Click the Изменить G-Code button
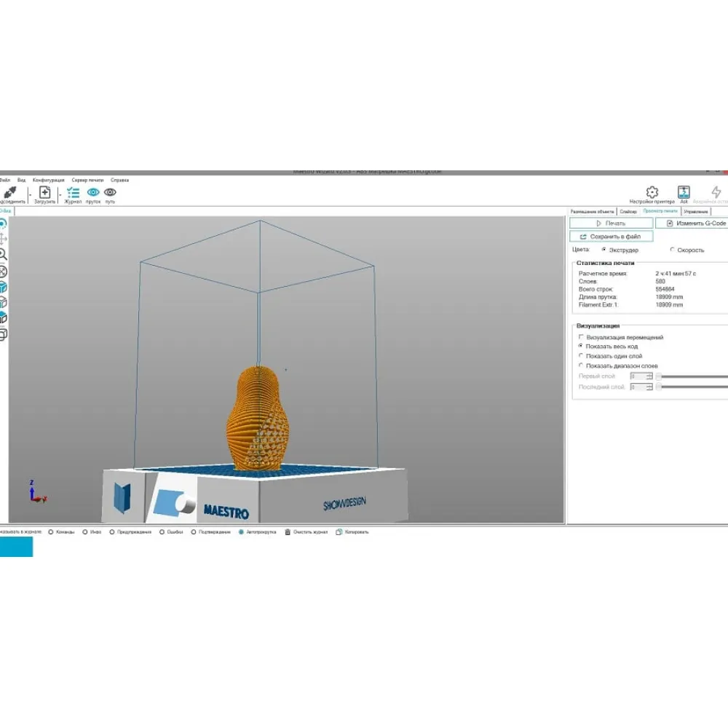 [x=692, y=223]
